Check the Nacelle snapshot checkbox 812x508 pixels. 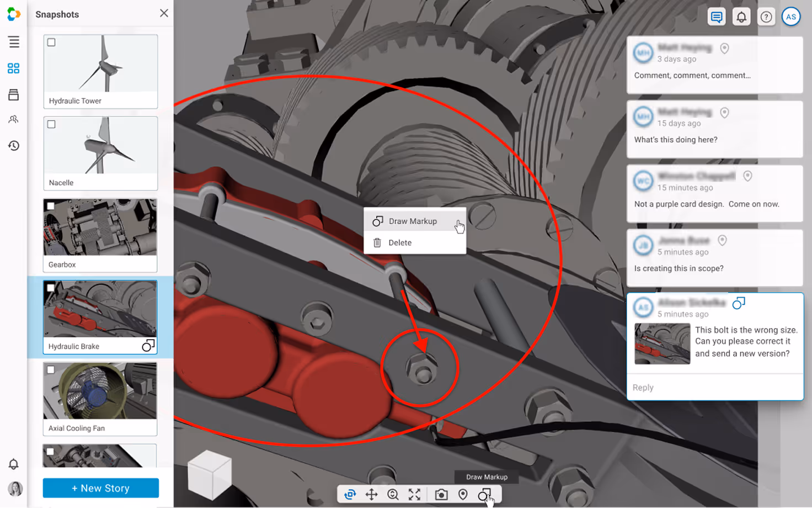(51, 124)
